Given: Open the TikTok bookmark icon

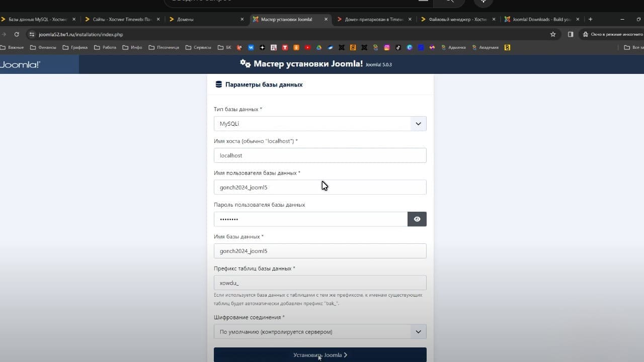Looking at the screenshot, I should click(x=398, y=47).
